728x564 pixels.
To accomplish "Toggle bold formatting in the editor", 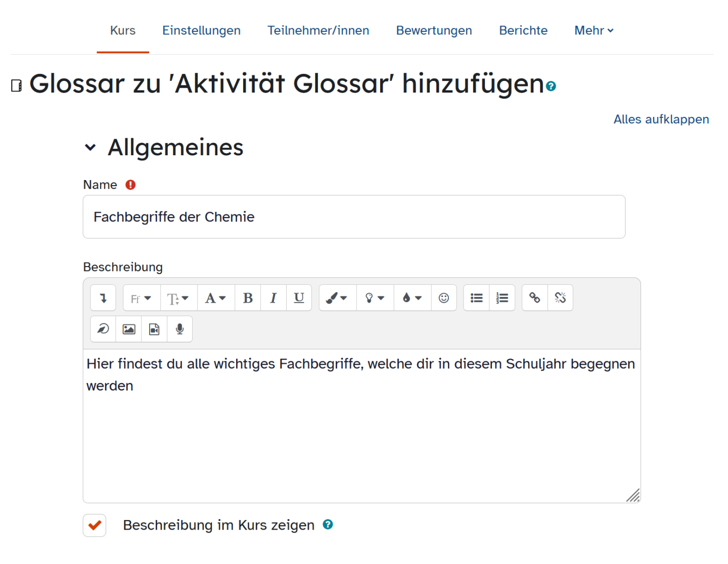I will click(x=248, y=297).
